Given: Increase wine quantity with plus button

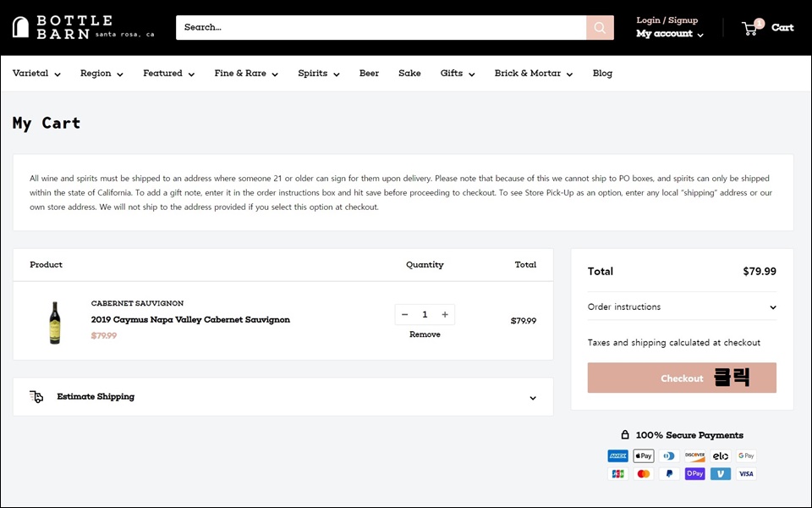Looking at the screenshot, I should pos(445,315).
